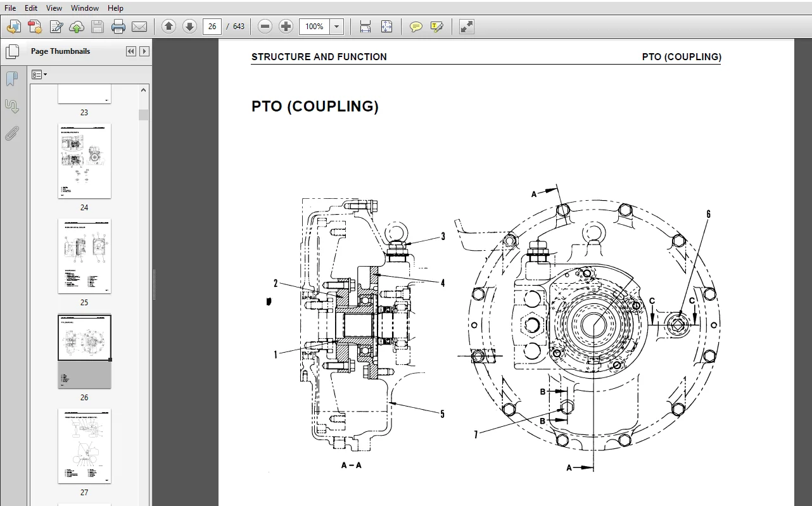Viewport: 812px width, 506px height.
Task: Click thumbnail panel scroll up arrow
Action: point(144,90)
